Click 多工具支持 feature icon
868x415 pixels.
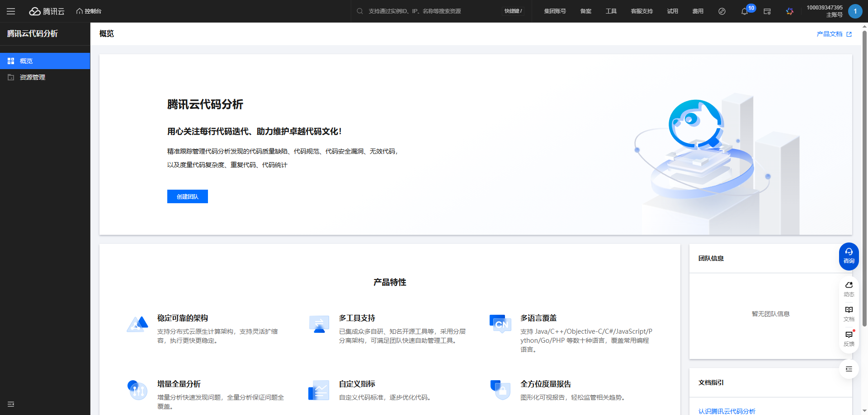tap(319, 324)
